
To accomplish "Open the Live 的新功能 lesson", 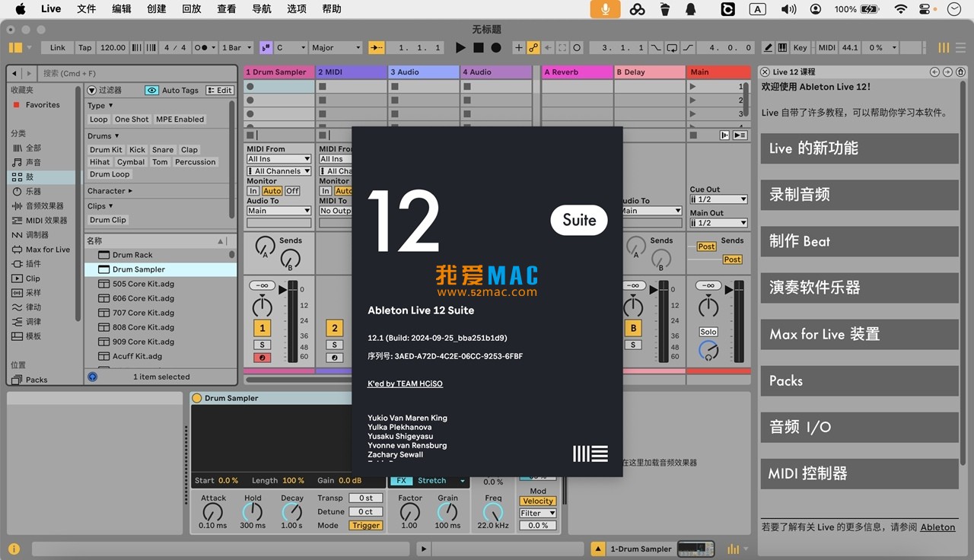I will (859, 148).
